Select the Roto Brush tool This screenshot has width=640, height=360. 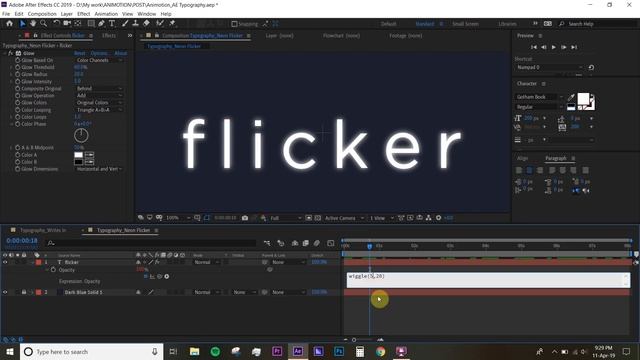(x=160, y=24)
